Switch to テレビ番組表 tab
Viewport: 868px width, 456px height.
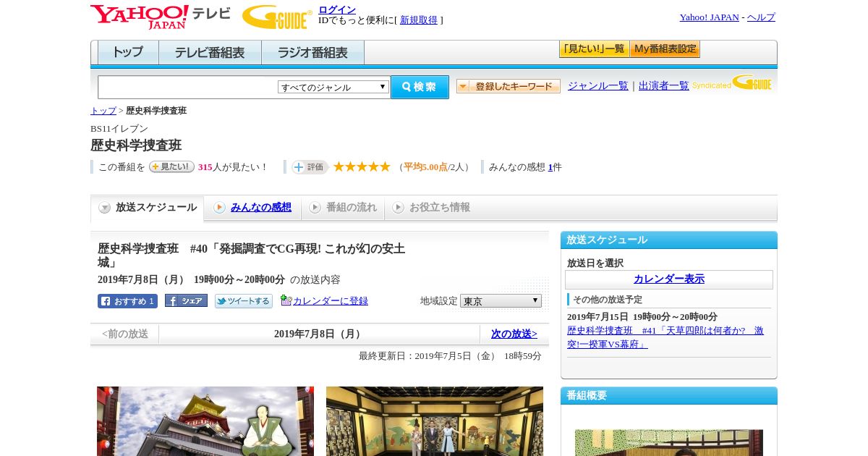(210, 53)
